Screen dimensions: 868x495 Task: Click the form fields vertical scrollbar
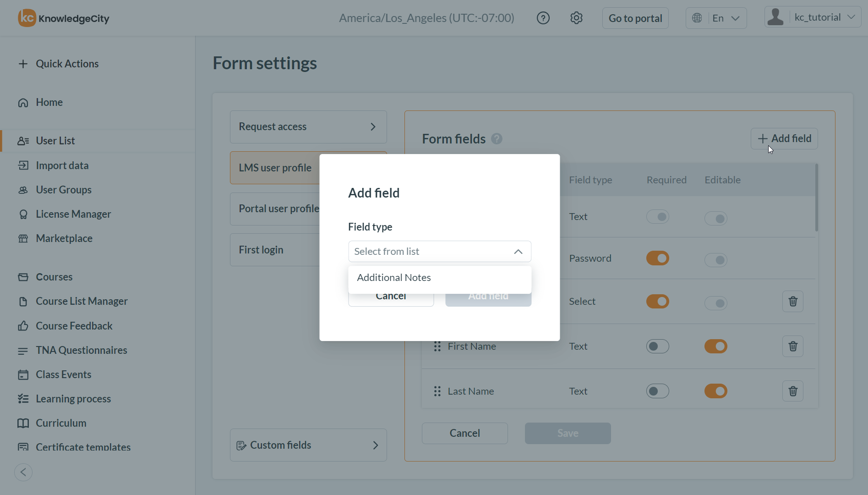(x=816, y=198)
